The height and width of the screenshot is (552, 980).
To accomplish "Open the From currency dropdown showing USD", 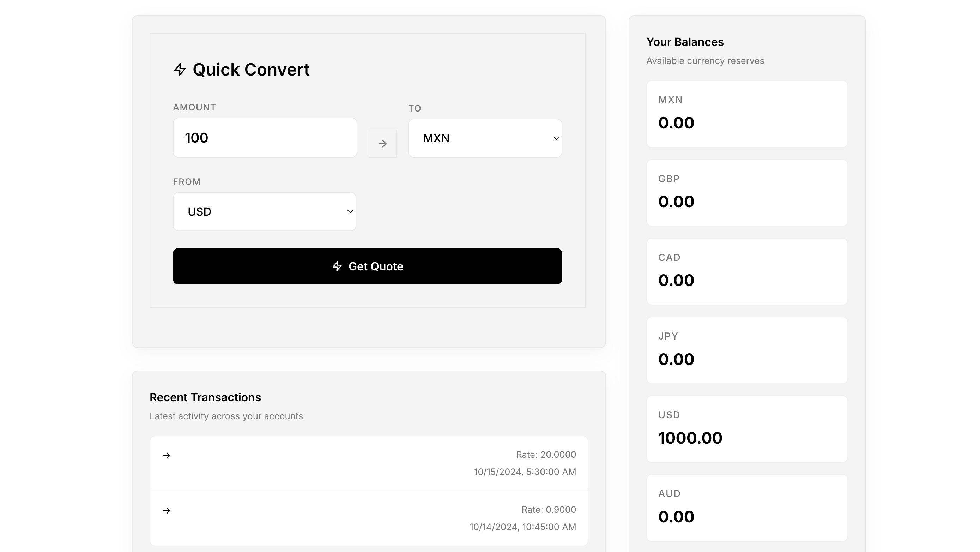I will point(264,212).
